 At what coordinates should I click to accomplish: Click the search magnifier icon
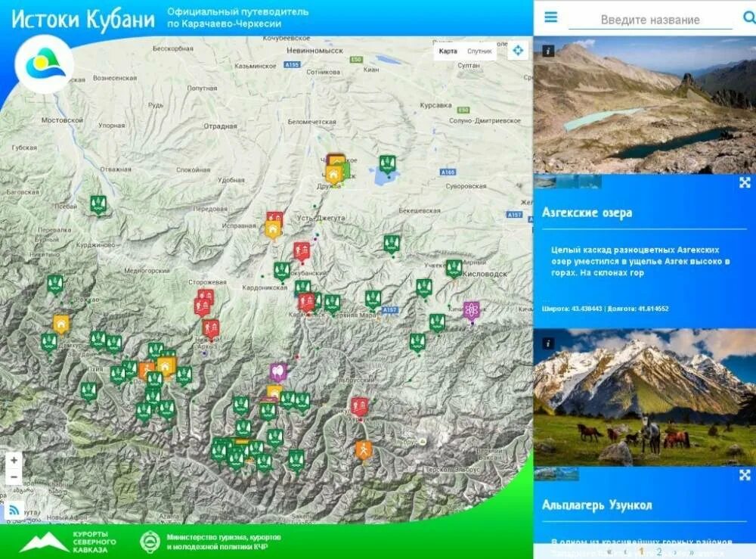point(748,18)
